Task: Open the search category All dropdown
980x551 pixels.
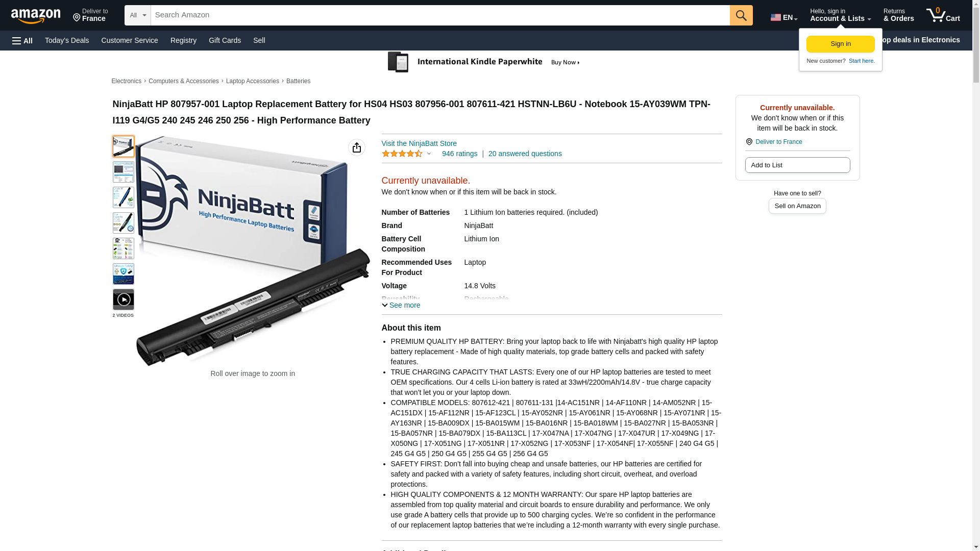Action: point(138,15)
